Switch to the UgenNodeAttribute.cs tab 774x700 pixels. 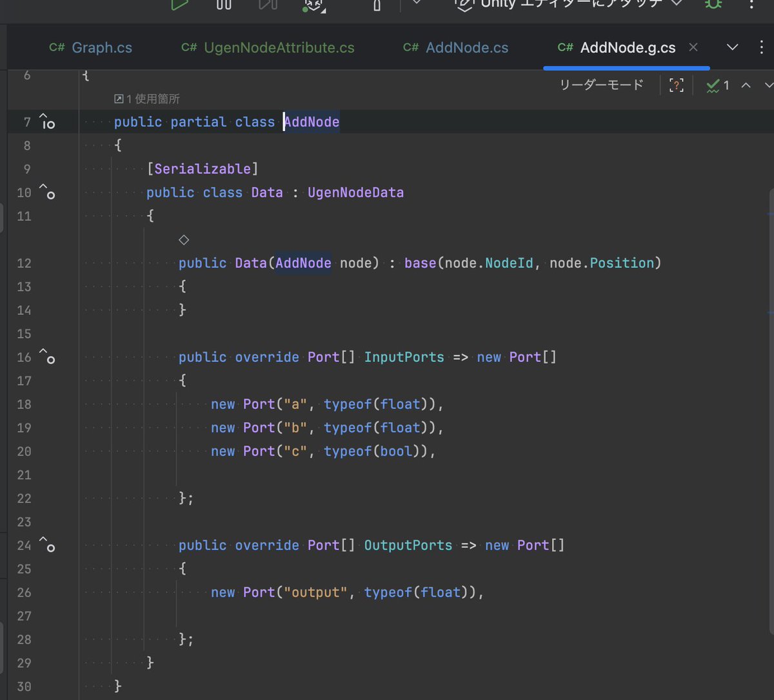point(268,48)
